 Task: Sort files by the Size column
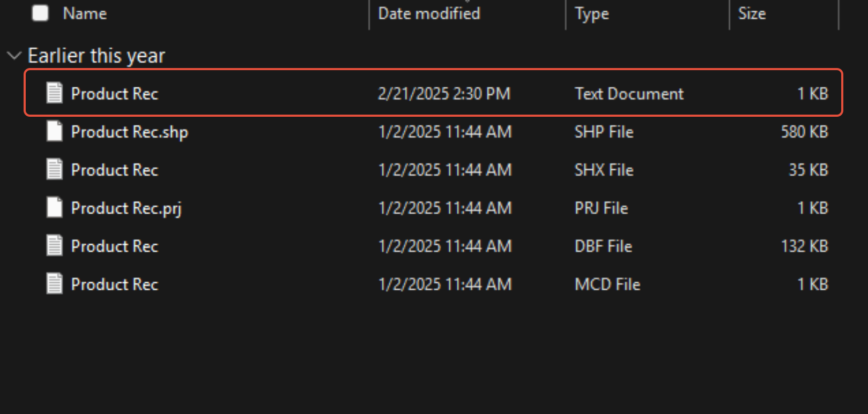(x=752, y=13)
